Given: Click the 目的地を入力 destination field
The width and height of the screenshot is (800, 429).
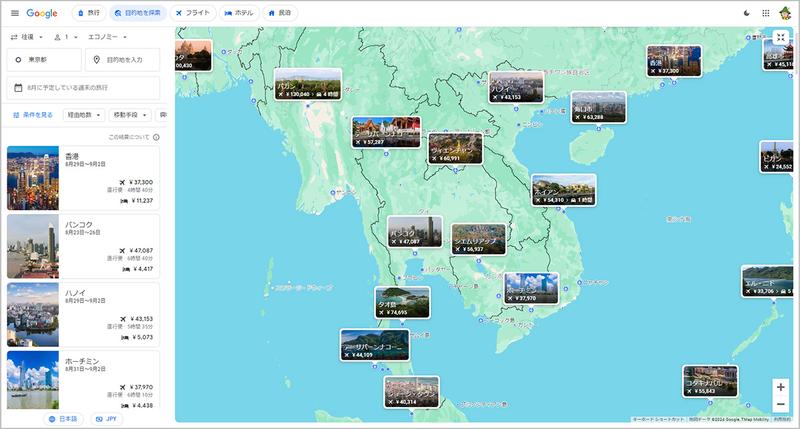Looking at the screenshot, I should (x=122, y=60).
